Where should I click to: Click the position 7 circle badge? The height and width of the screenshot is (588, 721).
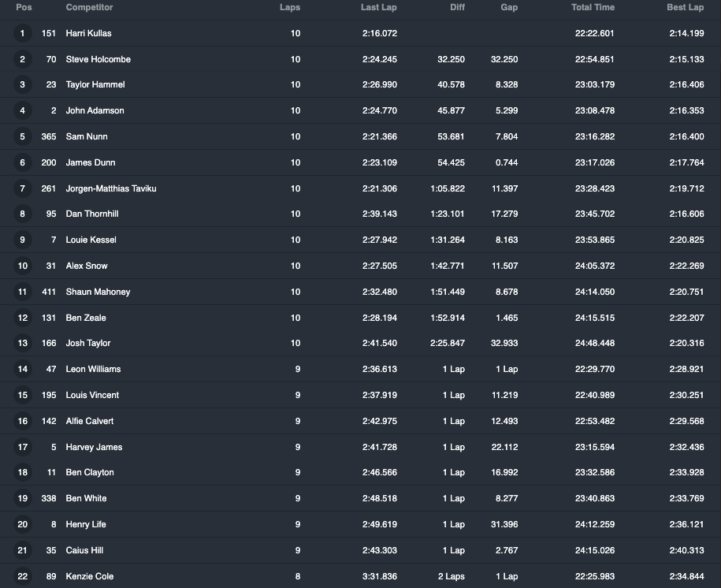pos(23,188)
